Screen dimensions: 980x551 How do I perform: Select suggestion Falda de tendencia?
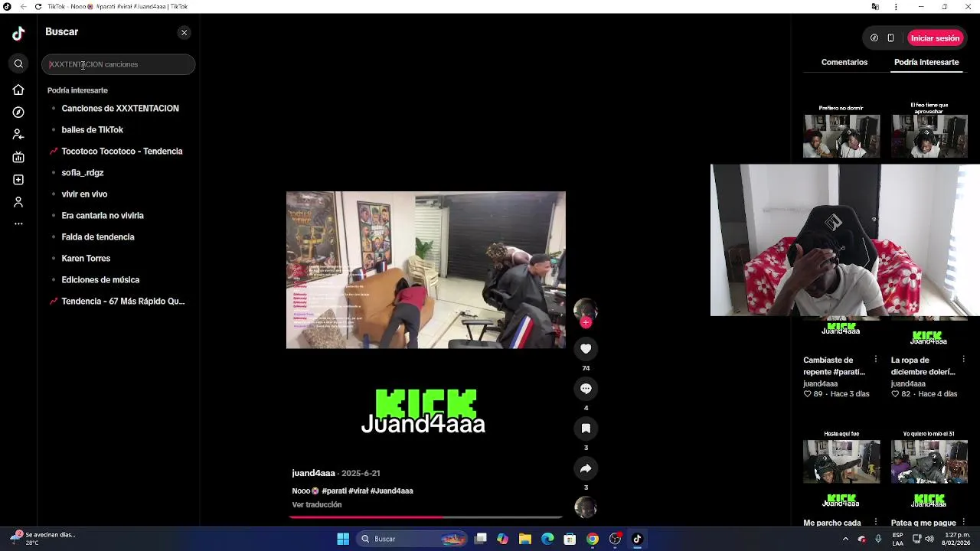pyautogui.click(x=98, y=237)
